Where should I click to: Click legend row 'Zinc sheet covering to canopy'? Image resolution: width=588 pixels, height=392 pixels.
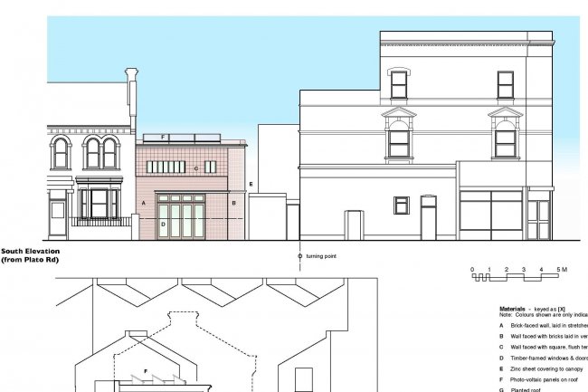point(541,369)
